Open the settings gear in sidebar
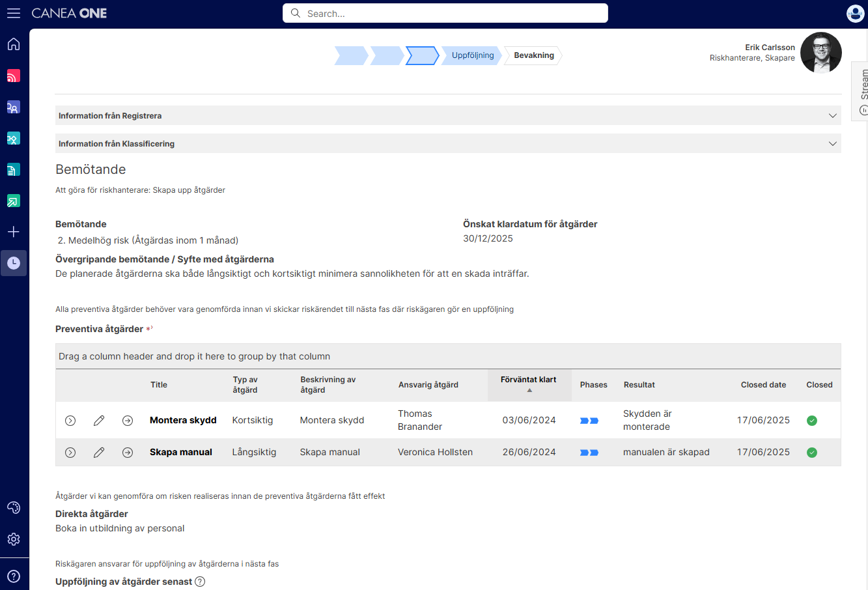Image resolution: width=868 pixels, height=590 pixels. pyautogui.click(x=14, y=539)
